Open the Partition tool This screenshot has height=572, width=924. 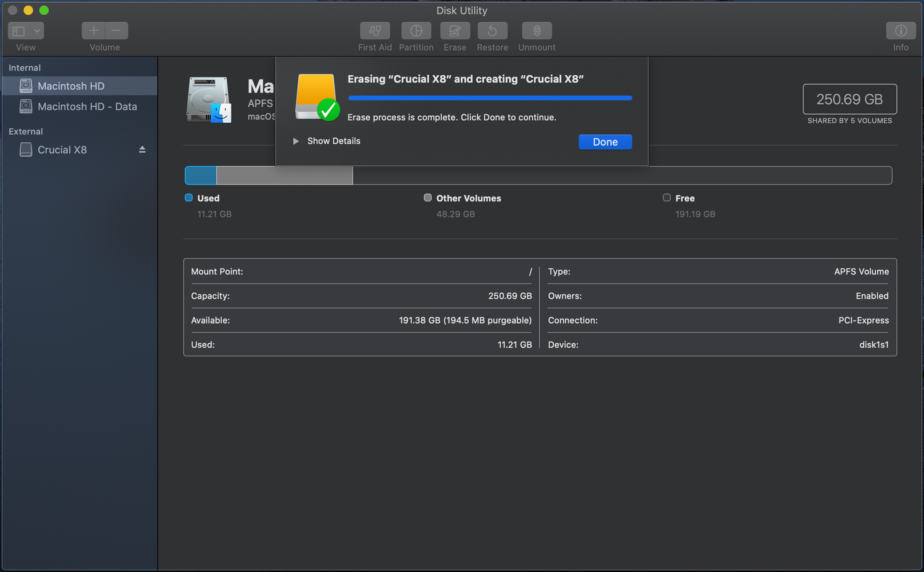click(416, 31)
